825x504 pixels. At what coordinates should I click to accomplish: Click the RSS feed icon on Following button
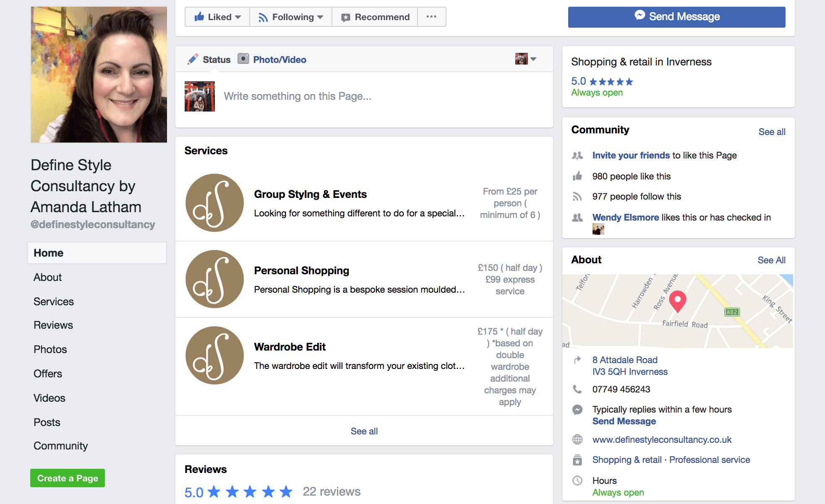(x=263, y=17)
